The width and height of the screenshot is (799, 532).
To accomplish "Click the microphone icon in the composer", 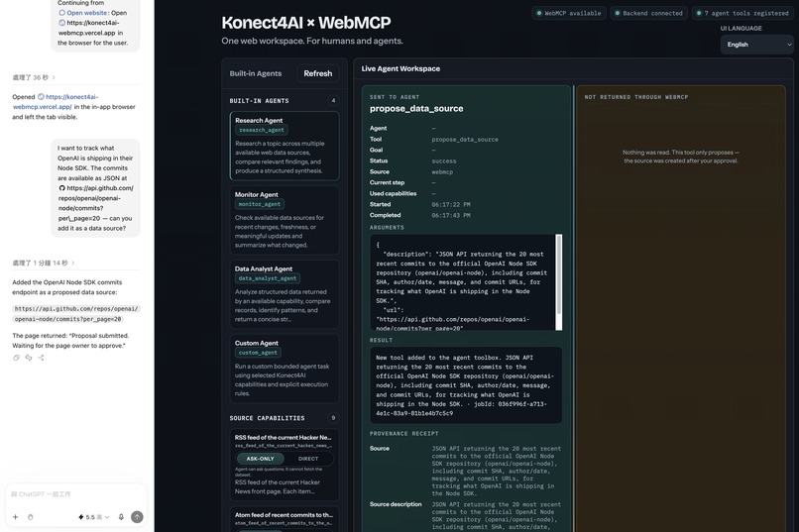I will click(121, 517).
